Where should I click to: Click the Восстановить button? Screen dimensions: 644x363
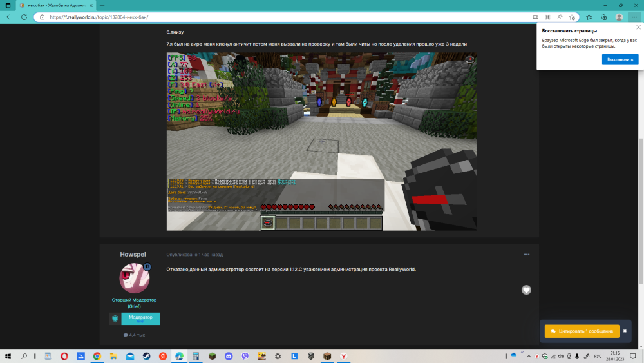tap(620, 59)
